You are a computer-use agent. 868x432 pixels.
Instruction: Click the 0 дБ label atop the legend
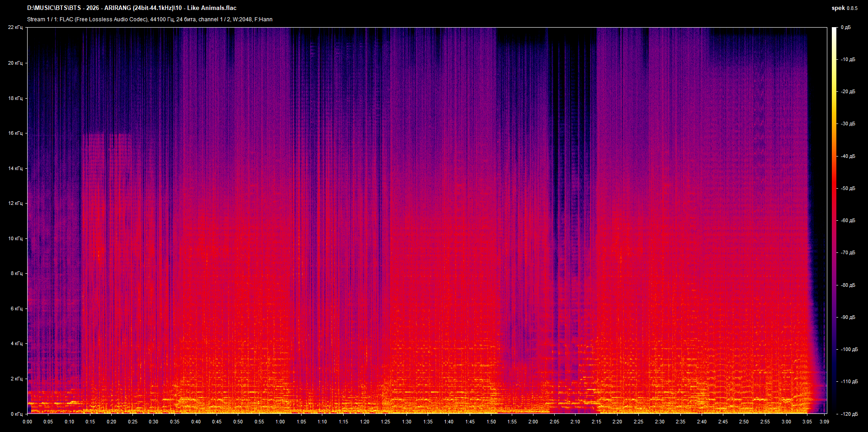pos(846,27)
